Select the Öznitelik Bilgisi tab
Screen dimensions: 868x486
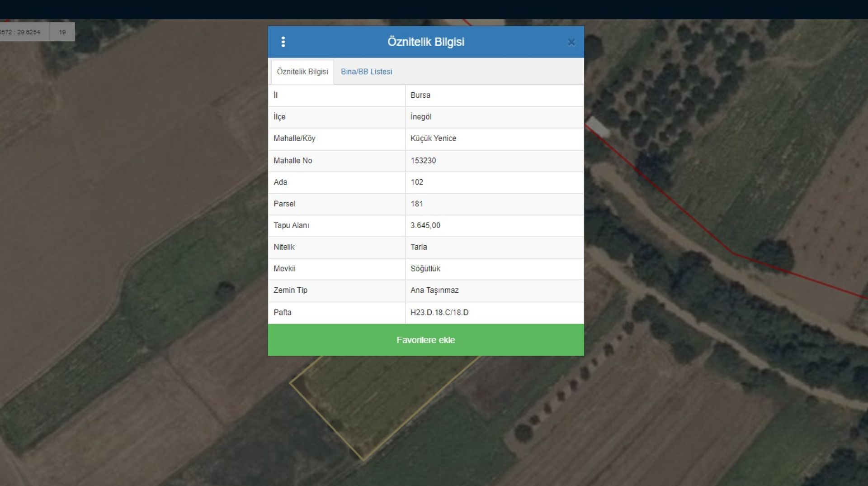[302, 71]
